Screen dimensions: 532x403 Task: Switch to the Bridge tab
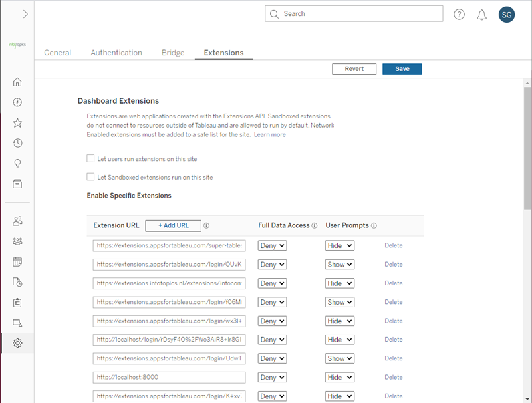173,53
